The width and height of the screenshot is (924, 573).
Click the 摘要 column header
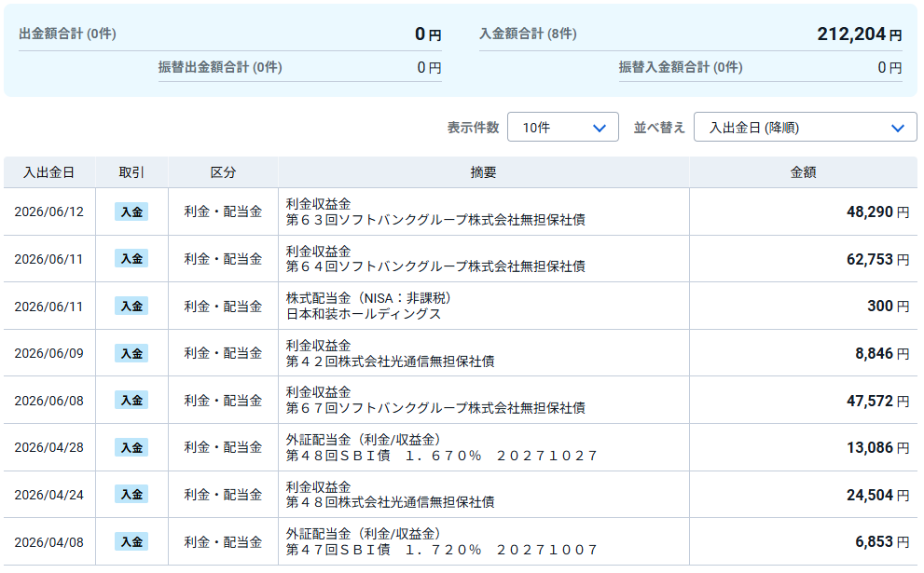click(483, 172)
